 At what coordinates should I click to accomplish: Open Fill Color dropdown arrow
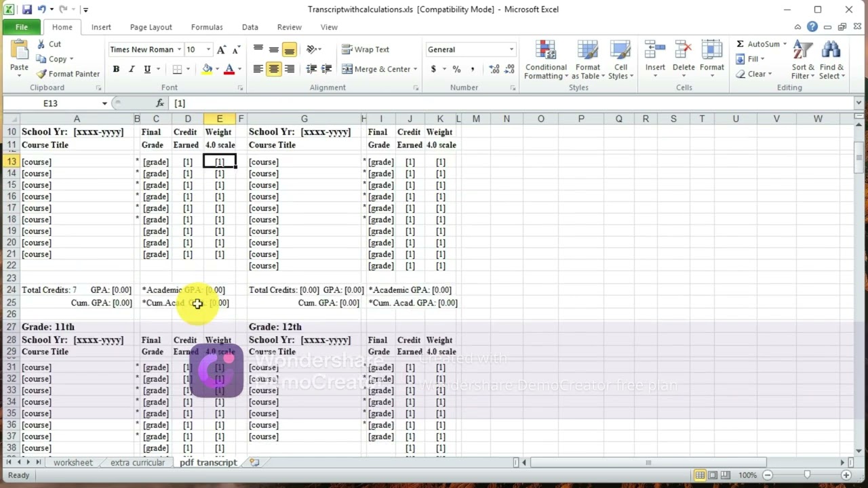(217, 69)
